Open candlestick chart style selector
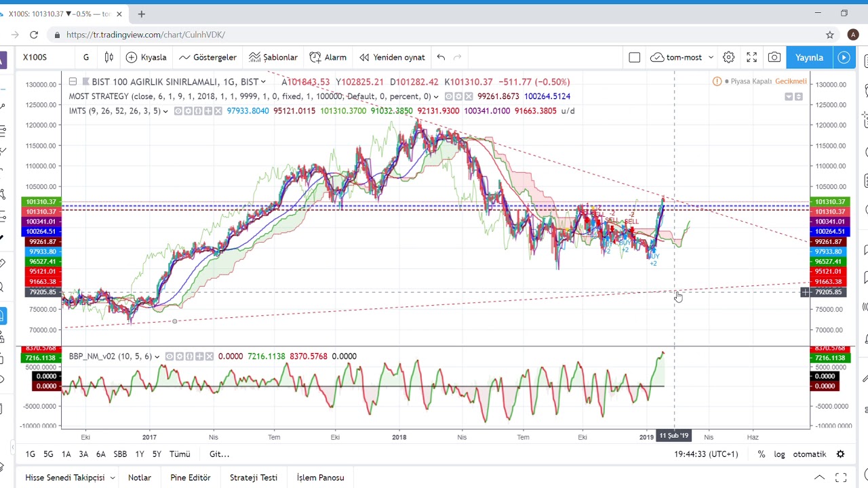868x488 pixels. click(108, 58)
